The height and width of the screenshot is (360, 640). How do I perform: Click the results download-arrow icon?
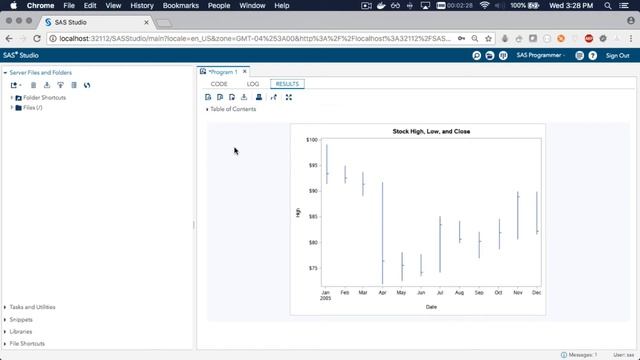coord(244,97)
